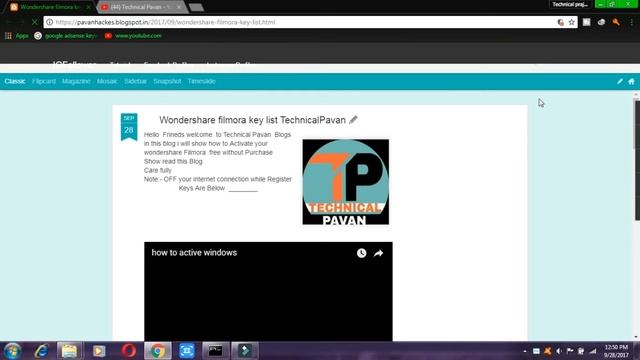Click the share arrow icon on video
Screen dimensions: 640x360
378,253
